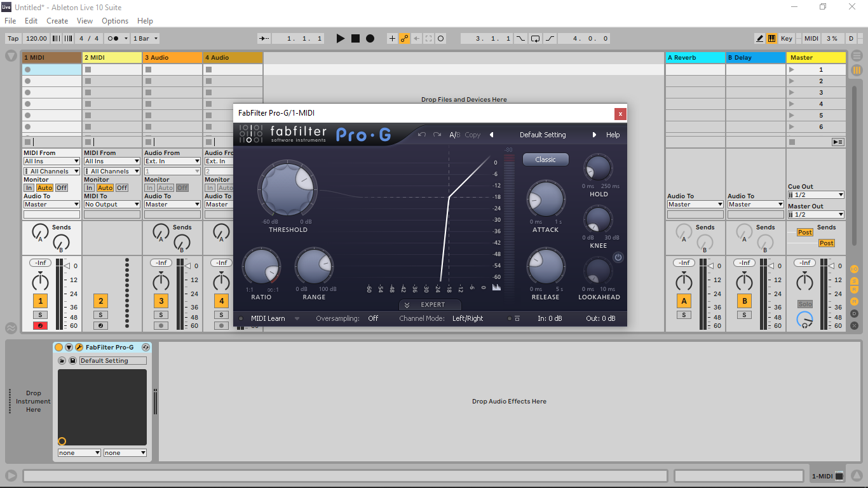868x488 pixels.
Task: Open track 1 MIDI From dropdown
Action: [x=51, y=161]
